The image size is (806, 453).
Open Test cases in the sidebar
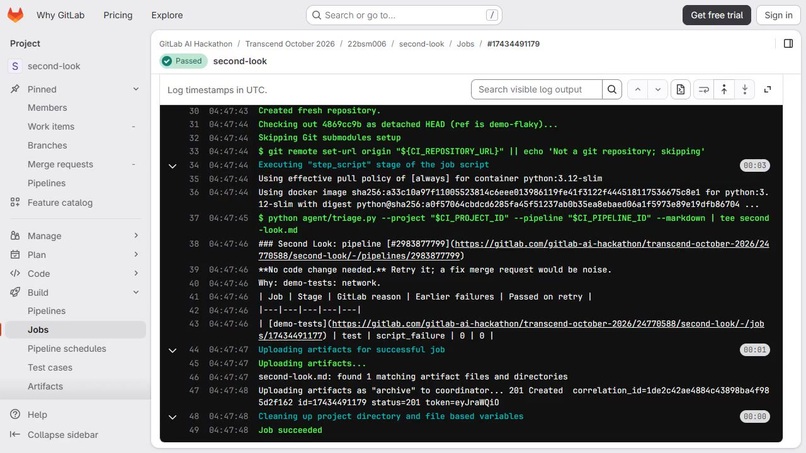[x=50, y=368]
